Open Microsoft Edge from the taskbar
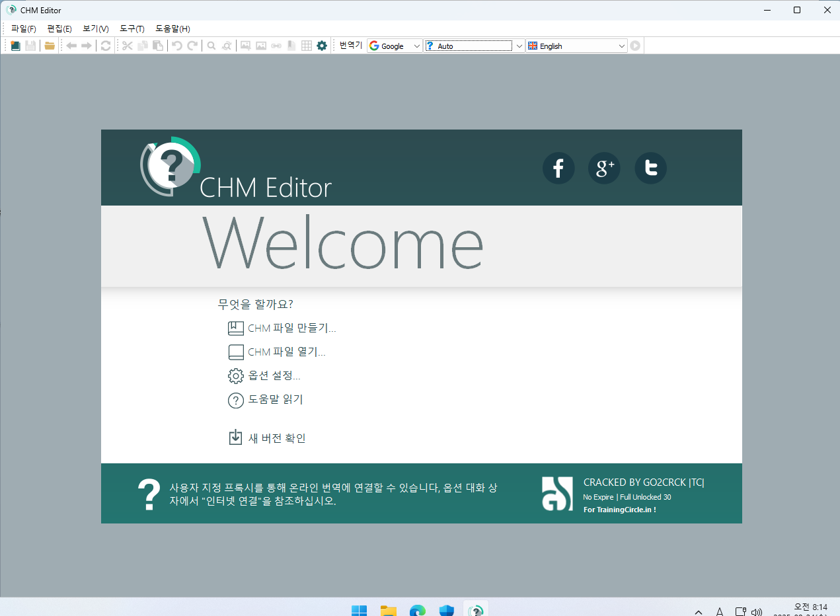The image size is (840, 616). 417,611
